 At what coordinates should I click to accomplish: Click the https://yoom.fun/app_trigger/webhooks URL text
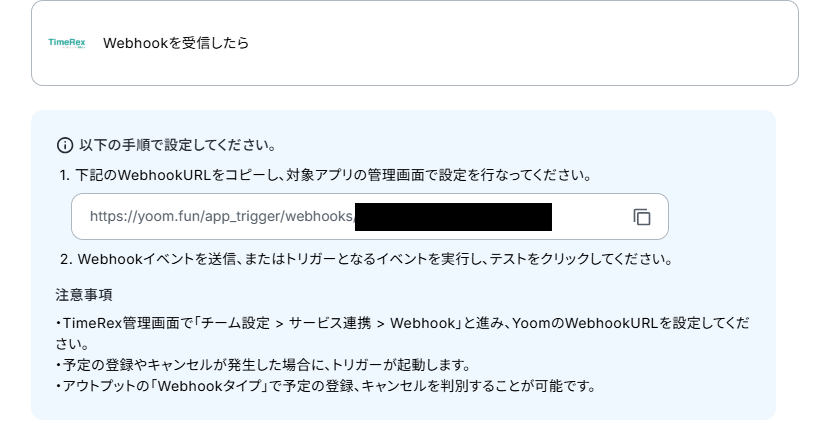point(222,217)
